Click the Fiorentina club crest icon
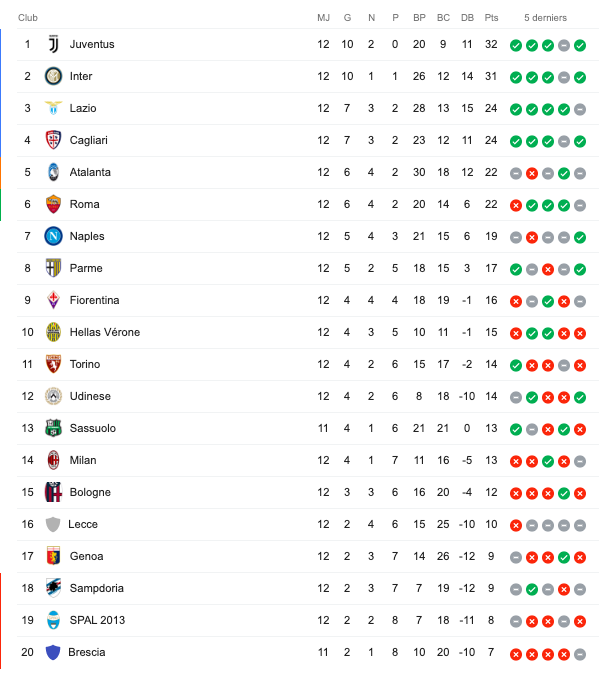The image size is (600, 673). click(x=53, y=300)
